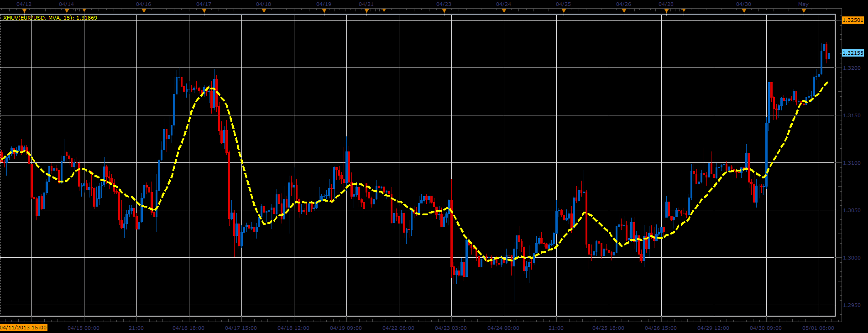This screenshot has height=333, width=868.
Task: Click the orange marker beneath the 04/19 label
Action: click(x=324, y=10)
